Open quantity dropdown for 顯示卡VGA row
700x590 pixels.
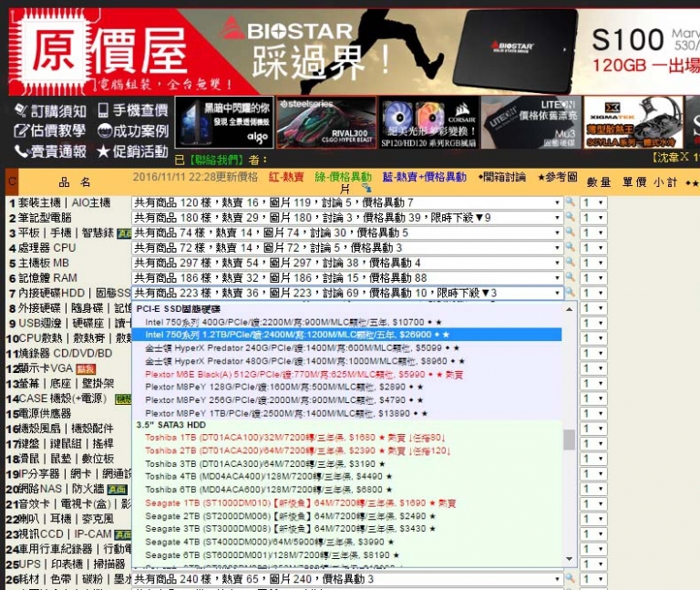pyautogui.click(x=593, y=368)
